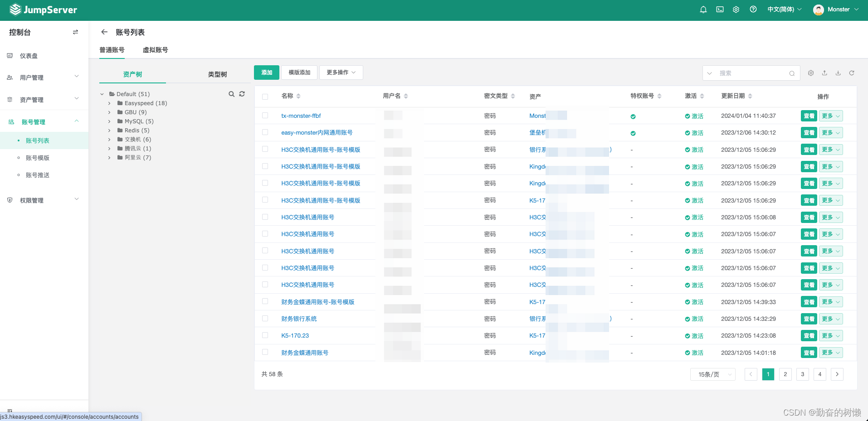
Task: Check the 财务银行系统 row
Action: click(265, 319)
